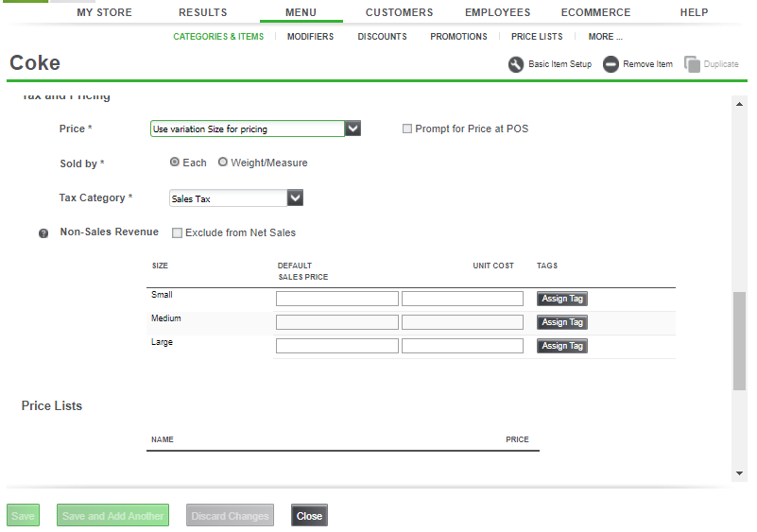Click the Large default sales price field
The image size is (757, 532).
tap(337, 346)
